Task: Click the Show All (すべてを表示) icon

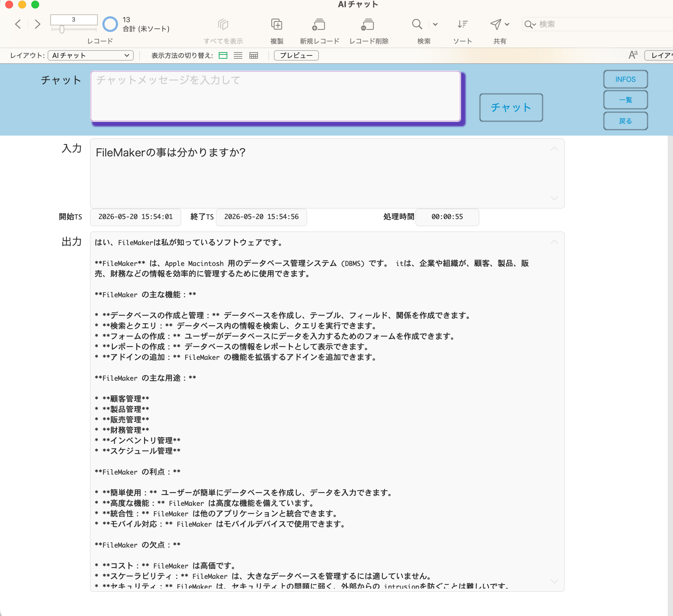Action: point(223,24)
